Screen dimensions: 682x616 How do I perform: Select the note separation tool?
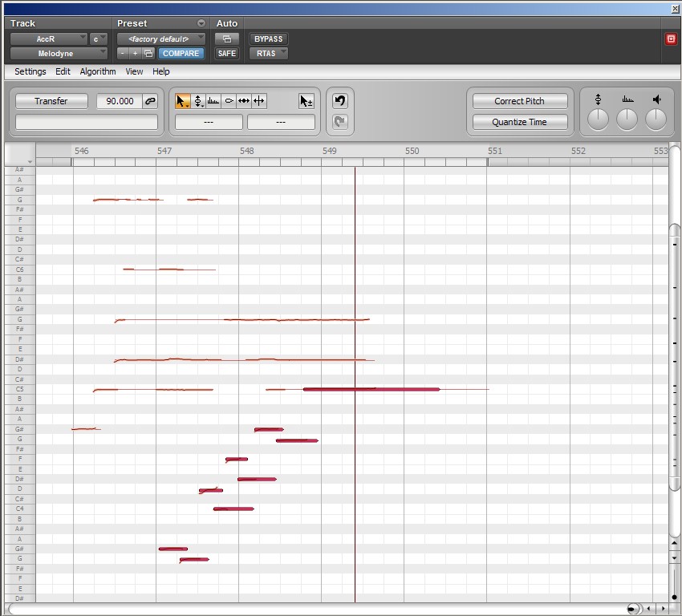tap(259, 101)
